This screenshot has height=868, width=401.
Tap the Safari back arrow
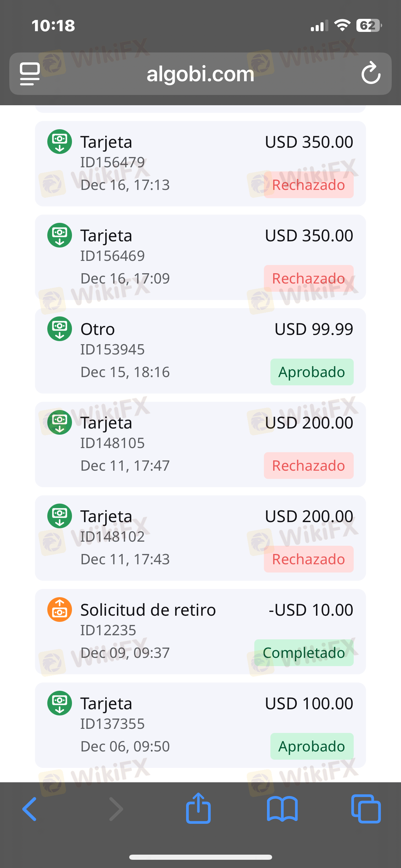[x=30, y=809]
